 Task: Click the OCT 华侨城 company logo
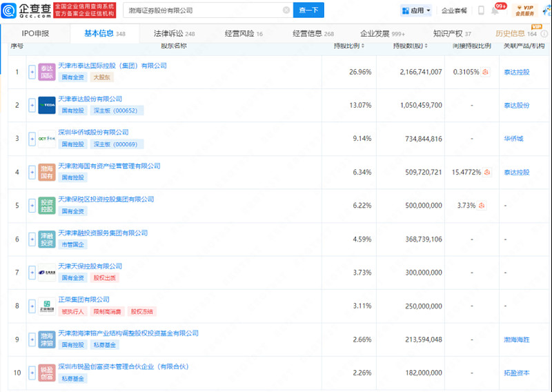[x=47, y=139]
